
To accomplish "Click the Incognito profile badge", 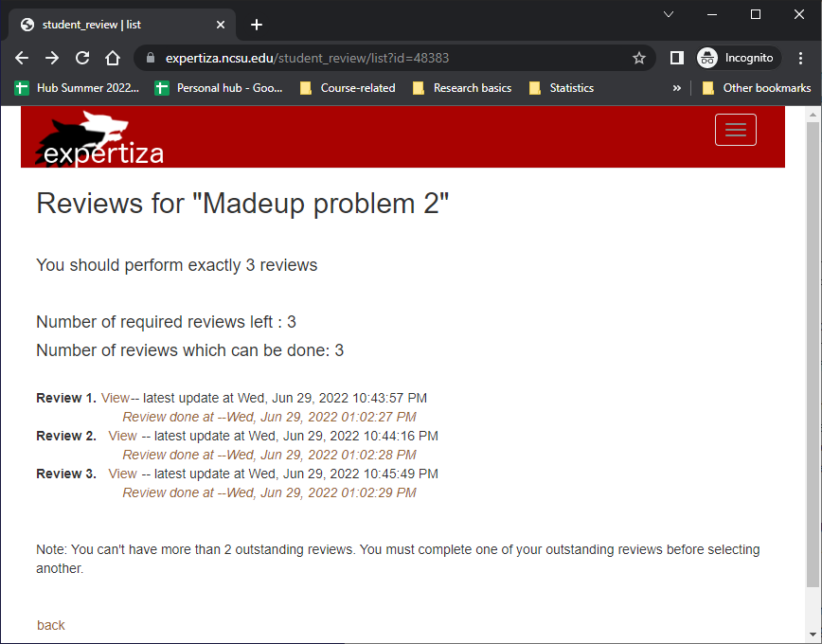I will (x=738, y=58).
